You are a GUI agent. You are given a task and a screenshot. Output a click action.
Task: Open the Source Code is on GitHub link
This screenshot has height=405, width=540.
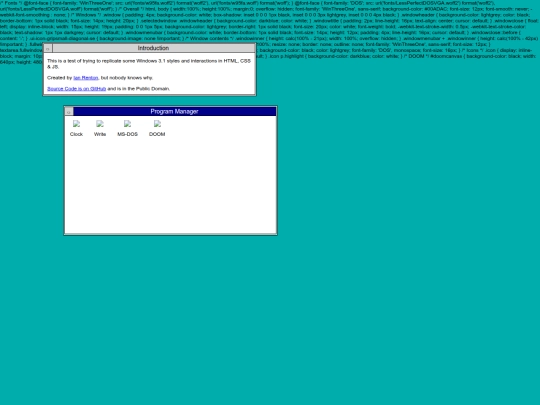click(76, 89)
